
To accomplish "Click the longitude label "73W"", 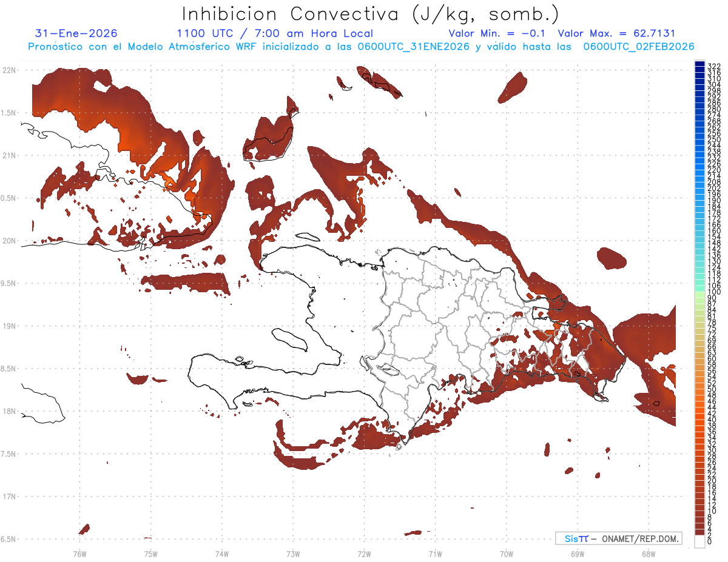I will coord(293,554).
